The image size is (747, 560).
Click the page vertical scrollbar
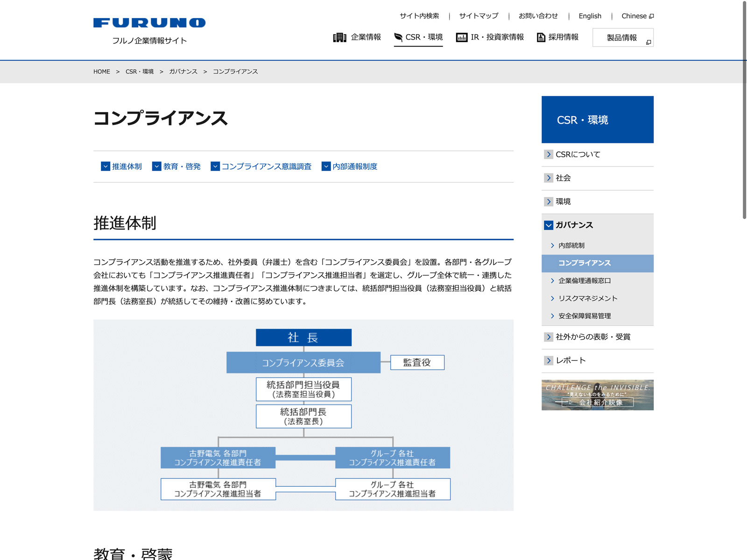coord(744,110)
